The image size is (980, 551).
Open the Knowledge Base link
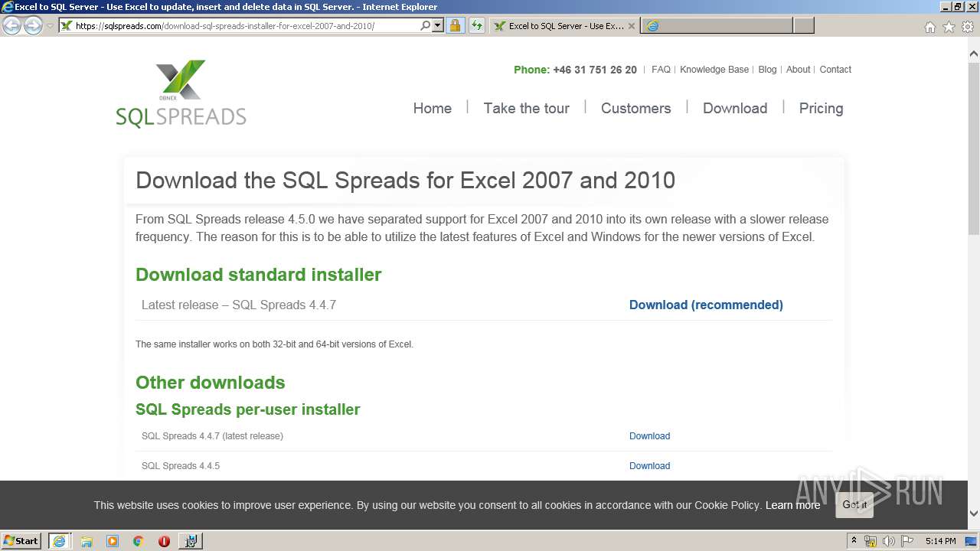[714, 70]
